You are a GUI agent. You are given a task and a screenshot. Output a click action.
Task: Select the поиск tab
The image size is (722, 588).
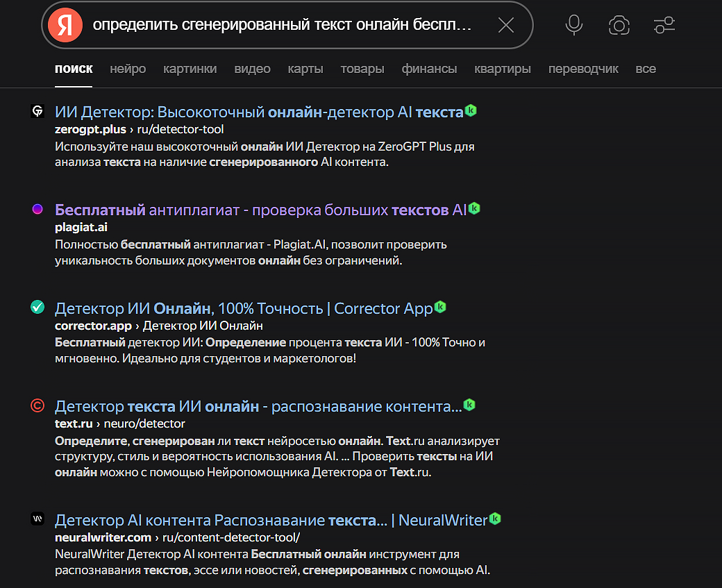pyautogui.click(x=74, y=69)
